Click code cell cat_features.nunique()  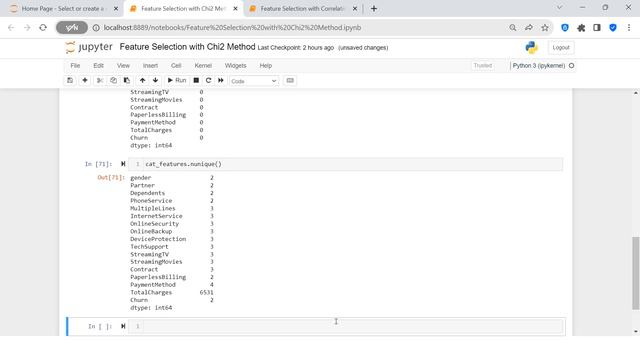click(345, 164)
